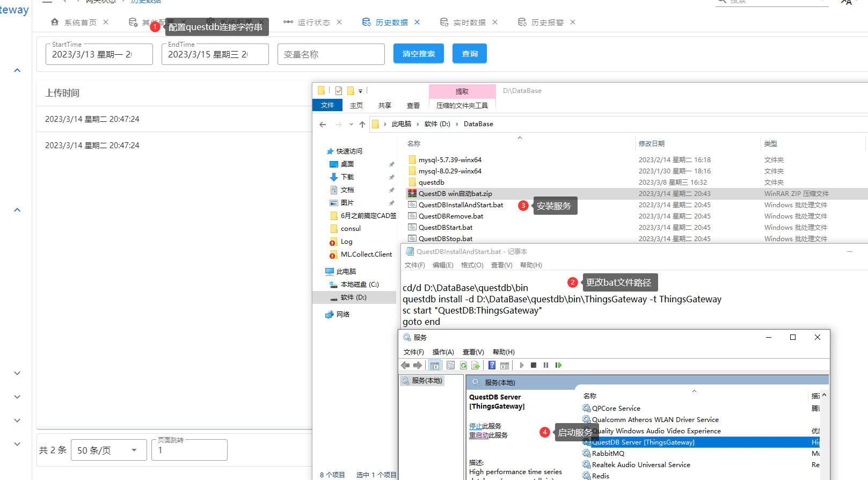Viewport: 868px width, 480px height.
Task: Click the 清空搜索 button
Action: click(x=418, y=54)
